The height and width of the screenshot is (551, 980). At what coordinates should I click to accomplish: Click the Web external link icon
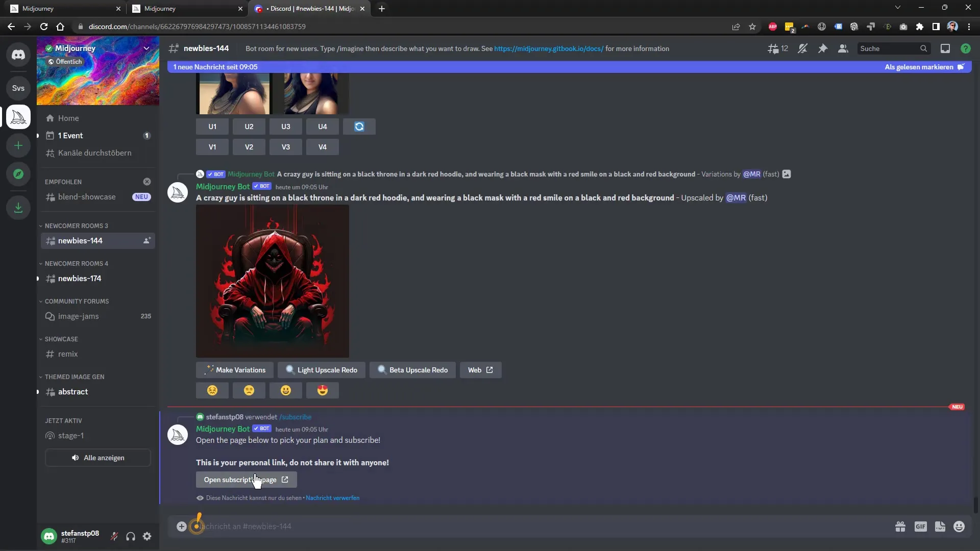click(x=489, y=369)
